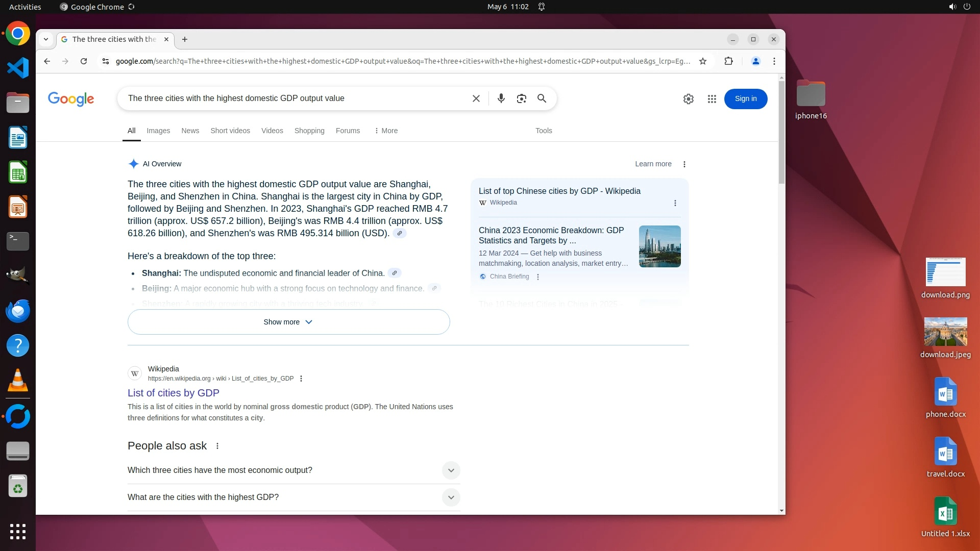Open Google quick settings gear

point(688,99)
